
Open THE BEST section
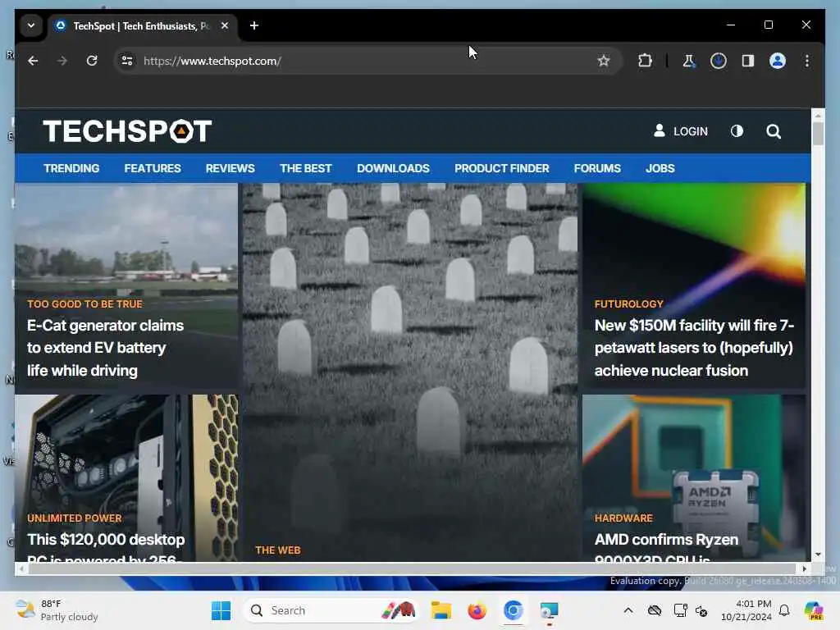[306, 168]
